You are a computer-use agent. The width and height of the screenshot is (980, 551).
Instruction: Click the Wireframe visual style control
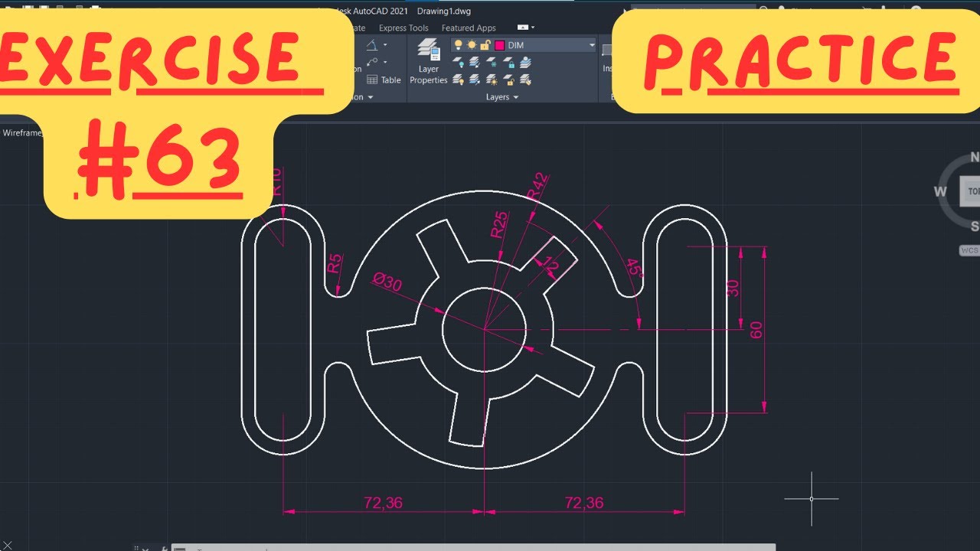[x=21, y=133]
